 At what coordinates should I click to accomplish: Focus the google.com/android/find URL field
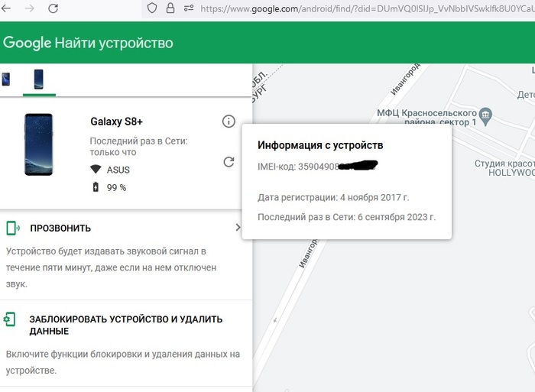point(368,8)
